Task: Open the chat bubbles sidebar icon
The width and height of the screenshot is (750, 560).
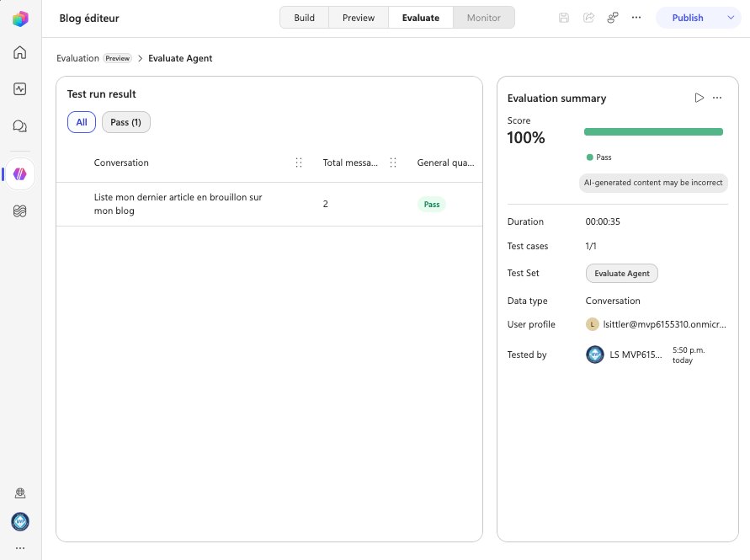Action: [x=19, y=126]
